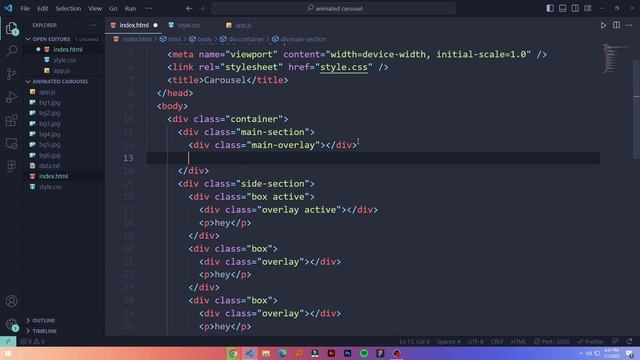The width and height of the screenshot is (640, 360).
Task: Open Explorer Views and More Actions ellipsis
Action: (x=93, y=25)
